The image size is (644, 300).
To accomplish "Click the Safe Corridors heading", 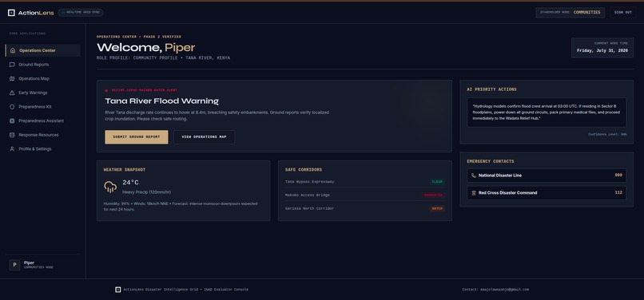I will pos(304,169).
